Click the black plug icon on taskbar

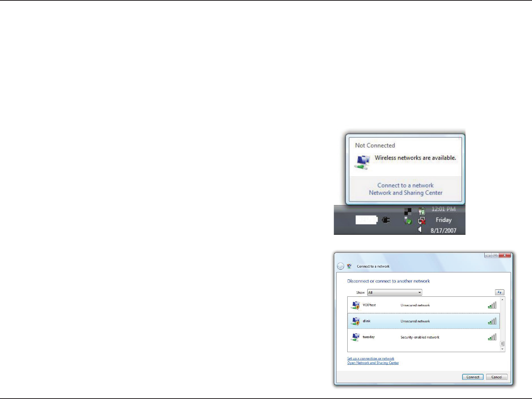tap(386, 220)
